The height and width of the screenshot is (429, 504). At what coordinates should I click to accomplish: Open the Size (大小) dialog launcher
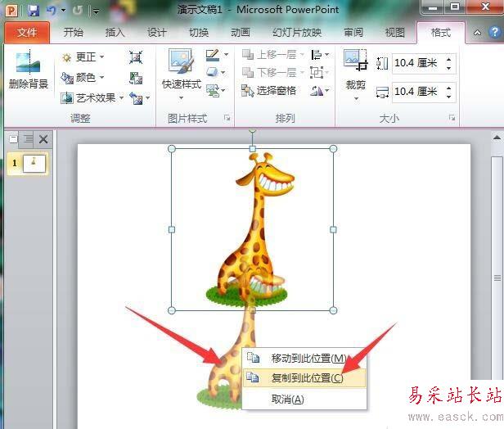452,118
